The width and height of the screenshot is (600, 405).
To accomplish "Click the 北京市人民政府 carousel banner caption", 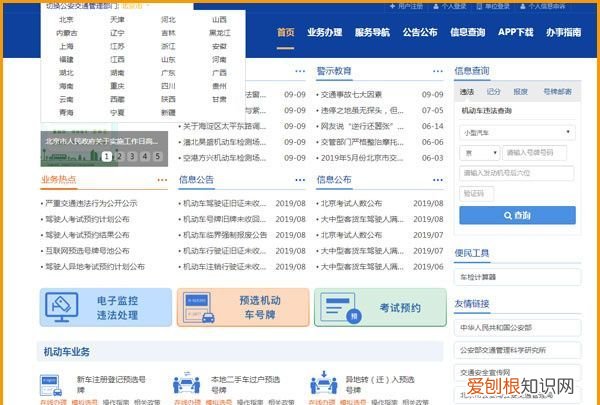I will coord(102,141).
